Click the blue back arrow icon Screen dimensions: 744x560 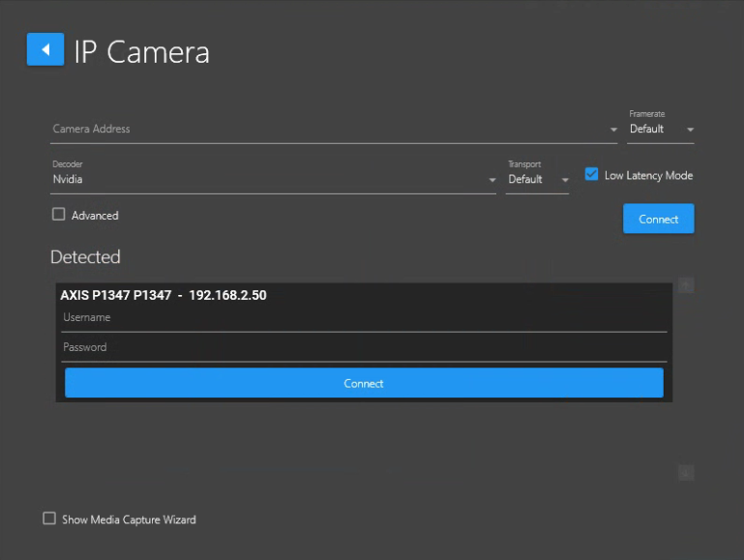pyautogui.click(x=45, y=49)
